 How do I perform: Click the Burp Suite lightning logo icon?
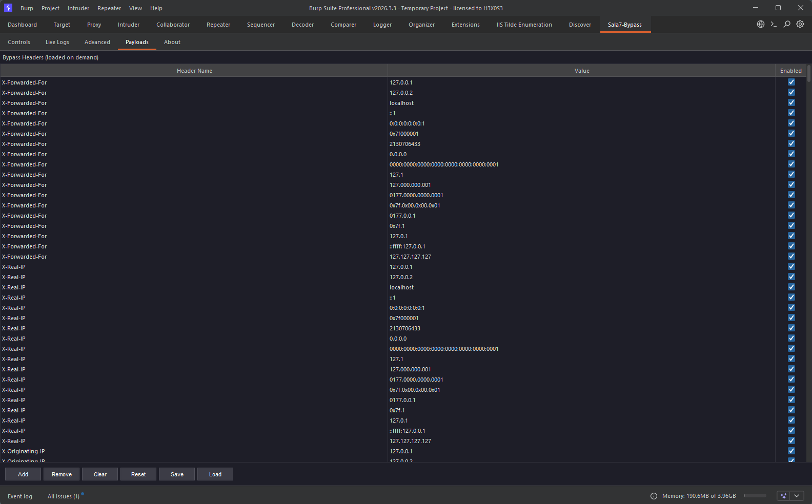click(8, 8)
